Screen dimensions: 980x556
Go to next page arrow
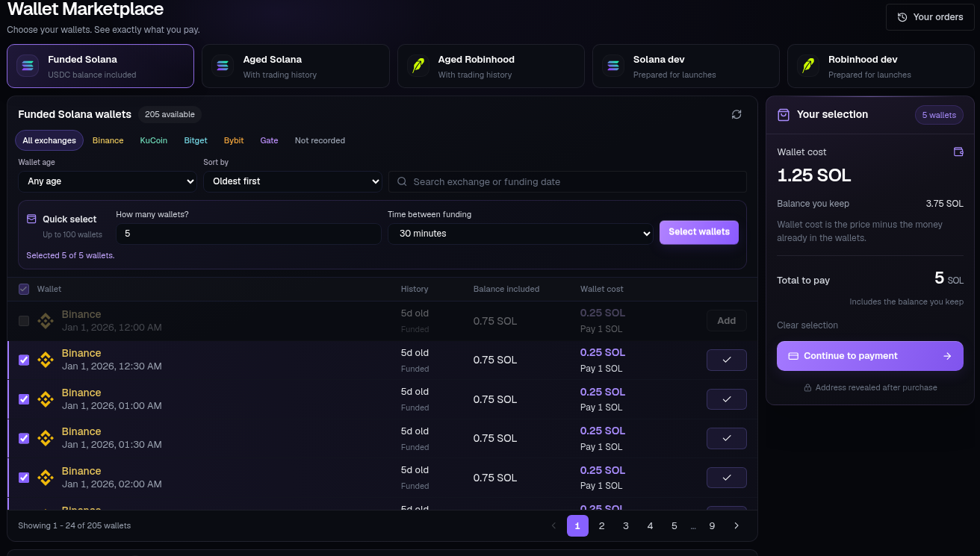(x=736, y=525)
